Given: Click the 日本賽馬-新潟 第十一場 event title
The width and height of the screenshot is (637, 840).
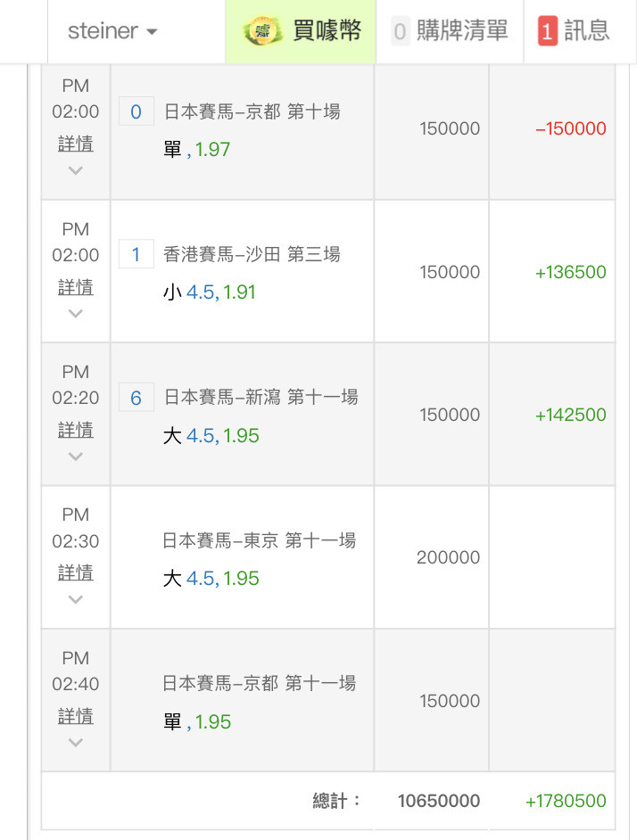Looking at the screenshot, I should [261, 398].
